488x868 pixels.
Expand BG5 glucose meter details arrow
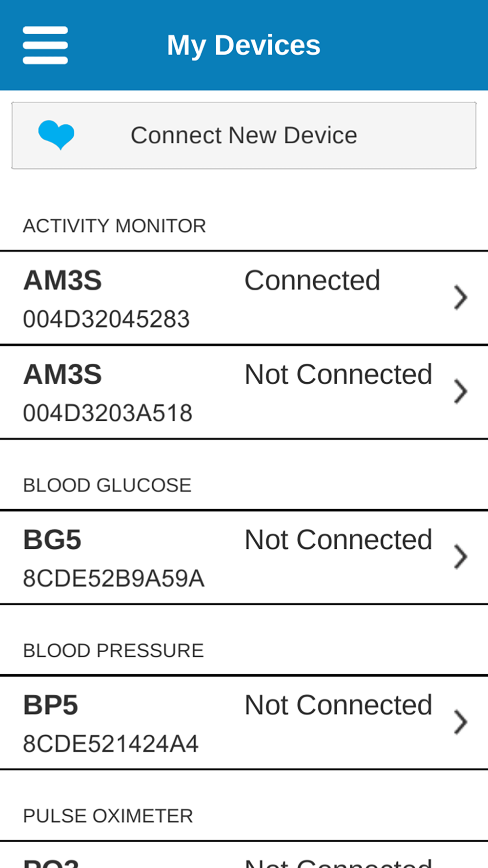pyautogui.click(x=460, y=557)
